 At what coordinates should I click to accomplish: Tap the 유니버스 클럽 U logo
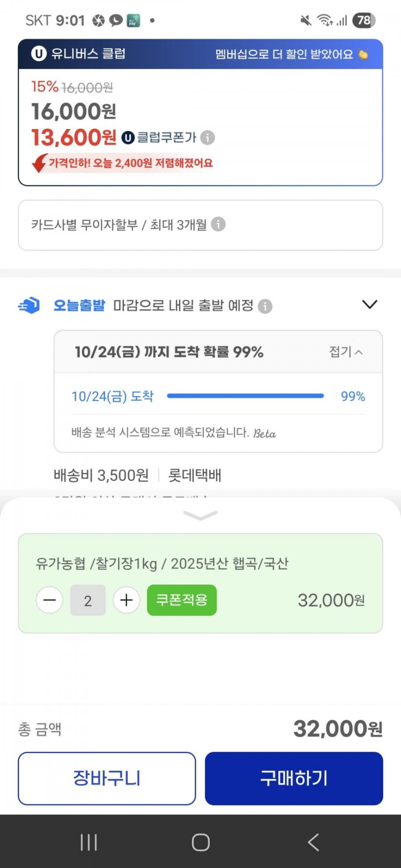[38, 53]
